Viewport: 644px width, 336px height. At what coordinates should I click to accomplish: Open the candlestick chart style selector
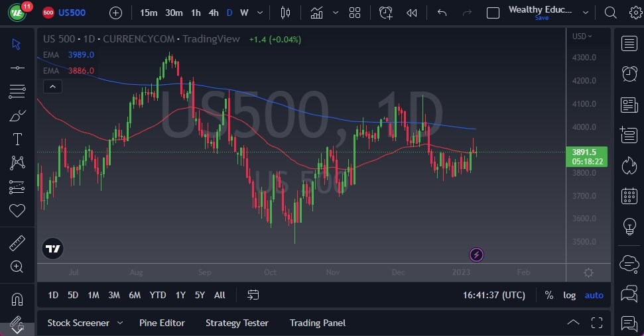[286, 13]
